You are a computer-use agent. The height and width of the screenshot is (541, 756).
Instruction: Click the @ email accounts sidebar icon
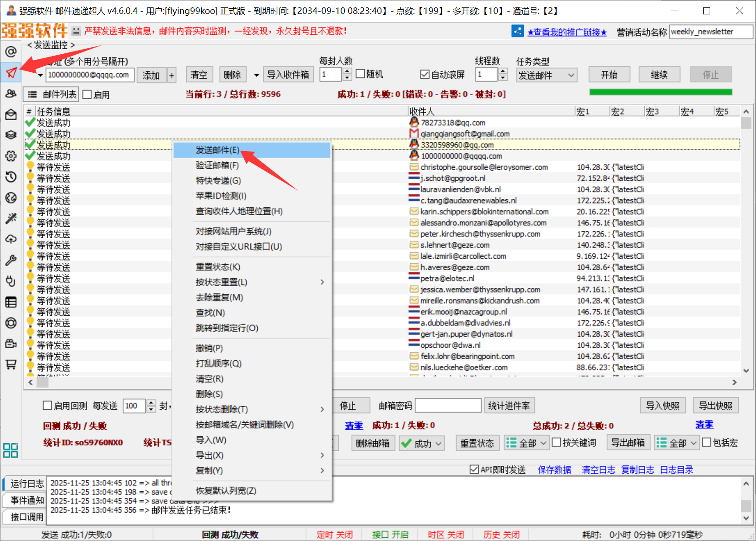pyautogui.click(x=11, y=51)
